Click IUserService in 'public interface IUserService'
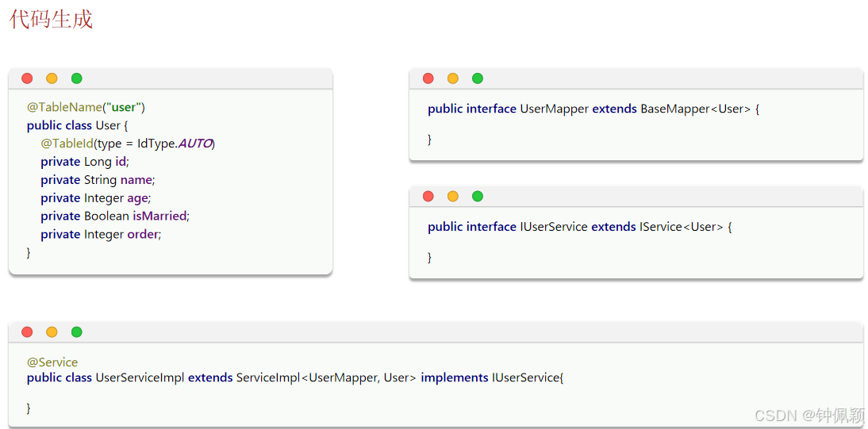 [x=554, y=227]
